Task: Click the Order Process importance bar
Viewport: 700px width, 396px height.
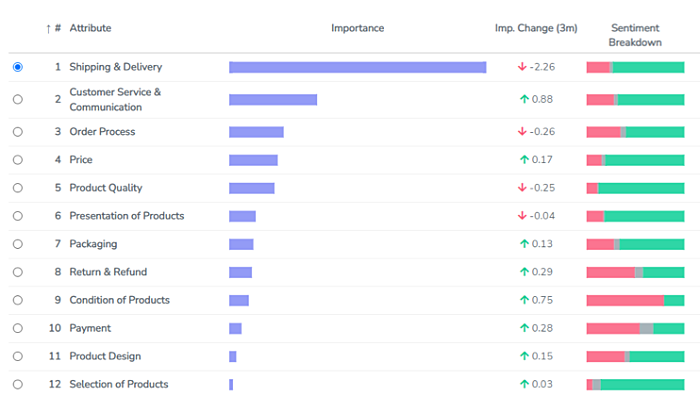Action: pos(256,132)
